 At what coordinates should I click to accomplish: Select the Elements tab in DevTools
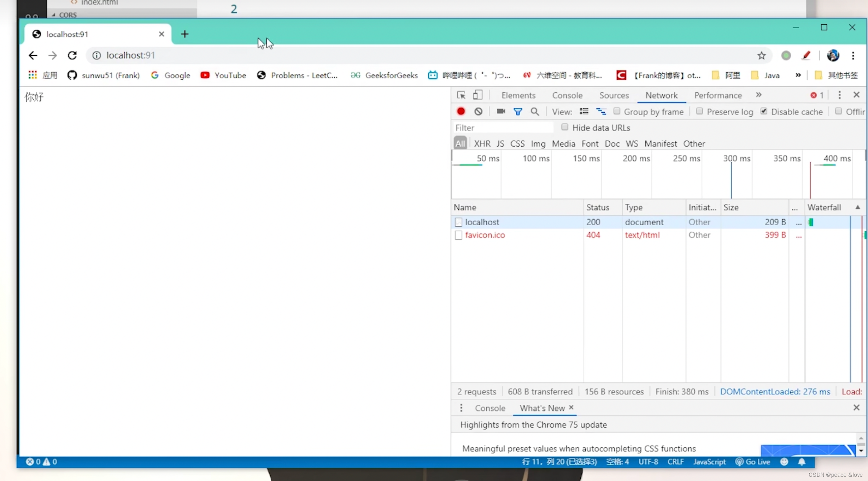click(x=518, y=95)
